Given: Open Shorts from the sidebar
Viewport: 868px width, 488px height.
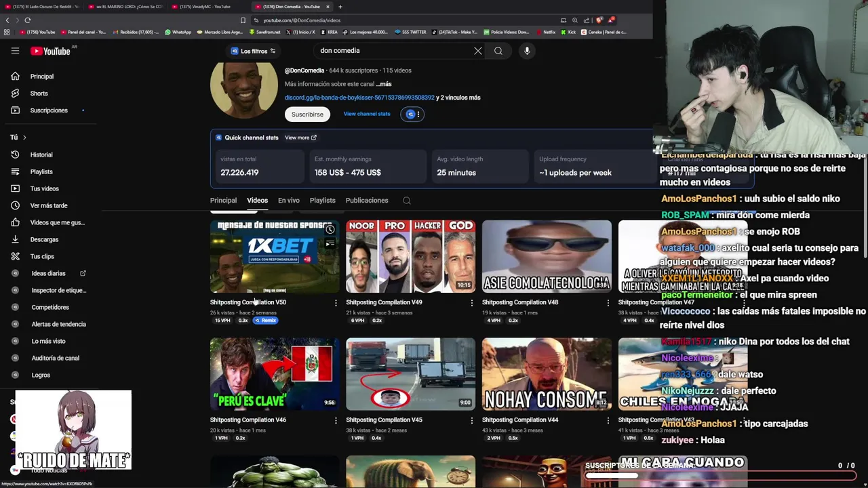Looking at the screenshot, I should click(39, 94).
